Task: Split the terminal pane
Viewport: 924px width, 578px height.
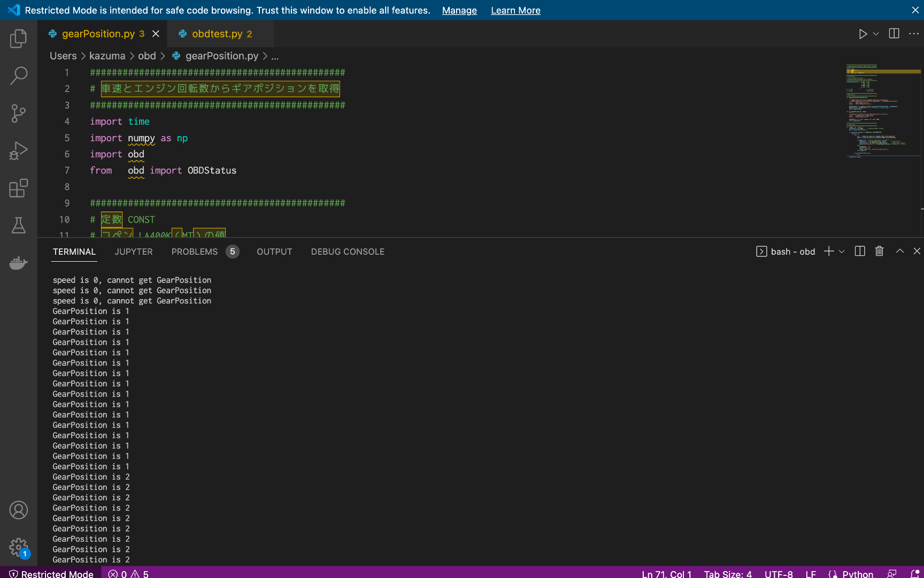Action: (x=860, y=252)
